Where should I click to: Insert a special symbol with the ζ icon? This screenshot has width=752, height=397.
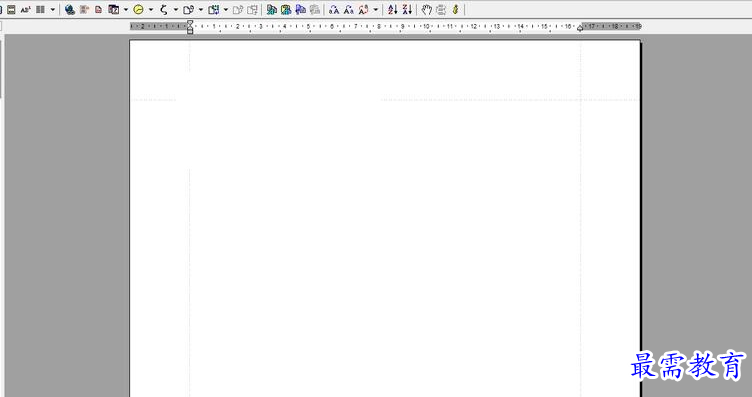click(x=164, y=9)
